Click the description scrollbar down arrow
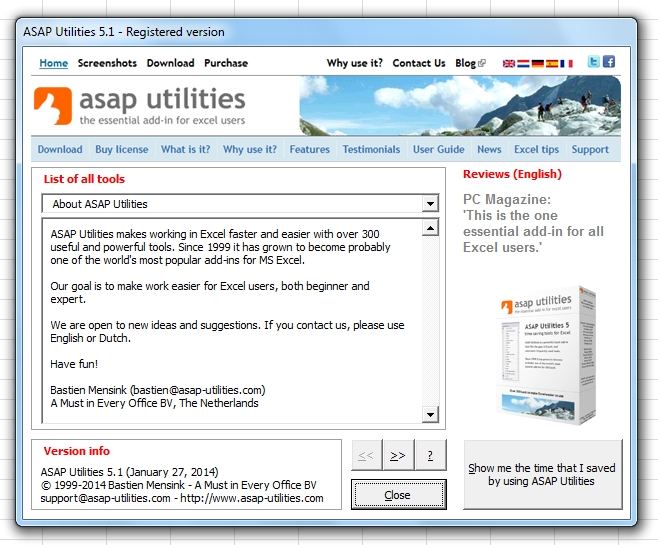The height and width of the screenshot is (545, 658). (x=430, y=415)
